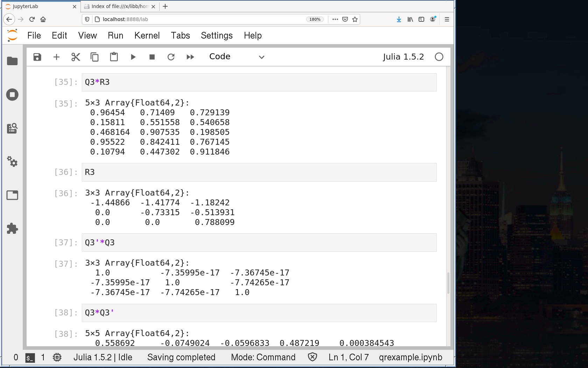
Task: Switch kernel via Julia 1.5.2 button
Action: pyautogui.click(x=403, y=57)
